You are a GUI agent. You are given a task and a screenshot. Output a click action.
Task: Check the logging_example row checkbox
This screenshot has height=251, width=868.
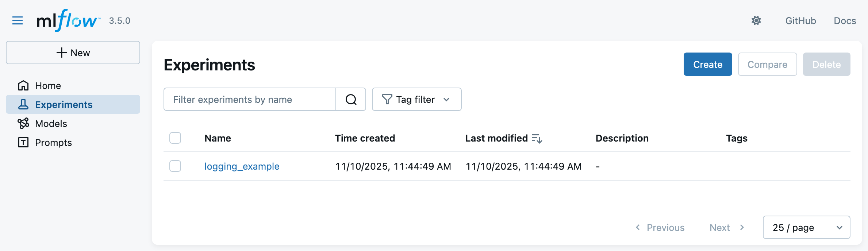point(175,166)
